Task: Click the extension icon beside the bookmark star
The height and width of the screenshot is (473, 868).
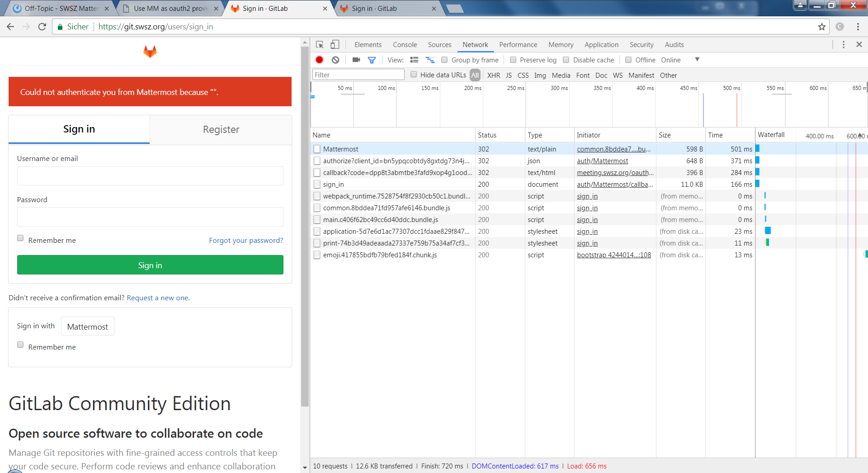Action: [840, 27]
